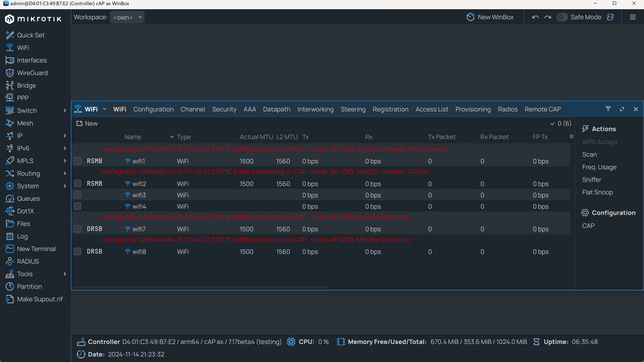Open New Terminal in sidebar
The height and width of the screenshot is (362, 644).
pos(36,249)
